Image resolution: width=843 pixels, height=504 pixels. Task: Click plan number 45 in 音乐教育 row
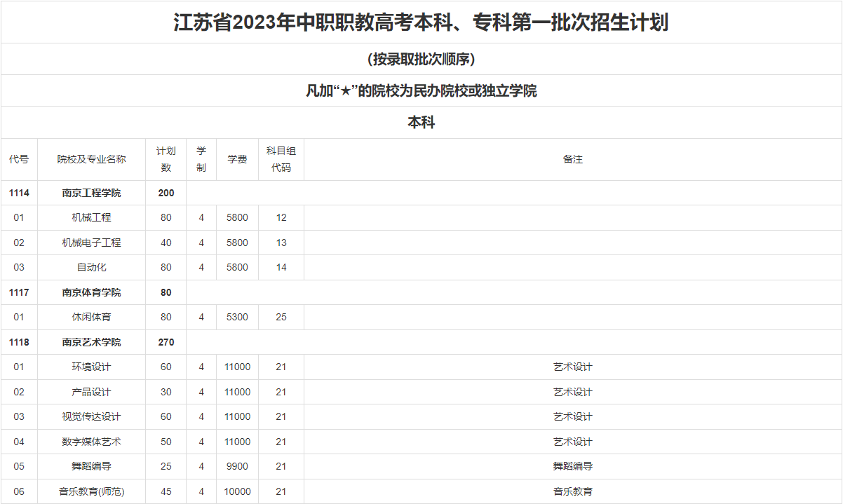tap(166, 491)
